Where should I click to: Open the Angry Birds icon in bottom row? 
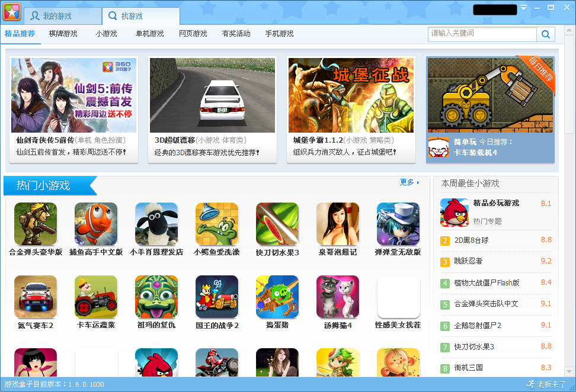pos(156,362)
